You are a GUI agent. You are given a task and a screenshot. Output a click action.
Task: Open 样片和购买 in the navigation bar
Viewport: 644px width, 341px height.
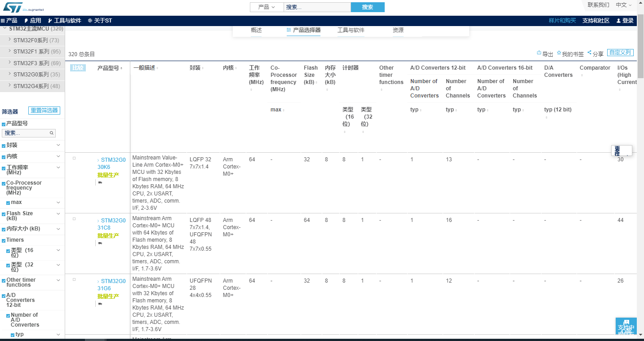point(562,21)
